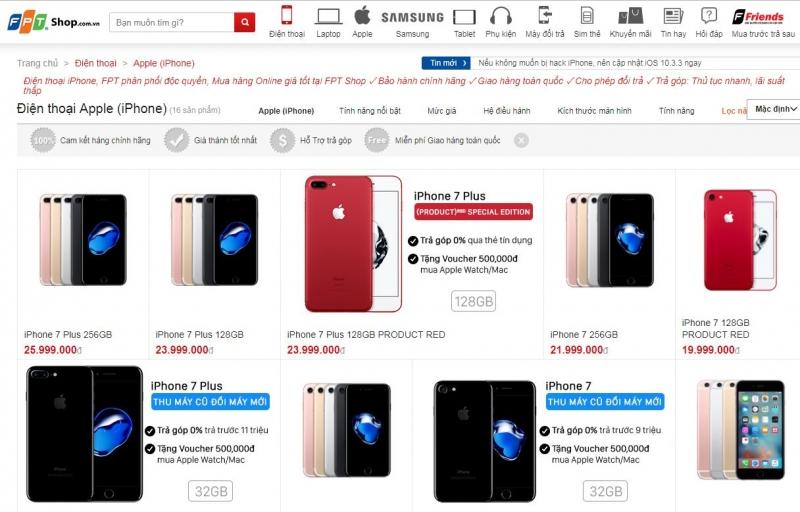
Task: Go to Trang chủ breadcrumb link
Action: coord(37,63)
